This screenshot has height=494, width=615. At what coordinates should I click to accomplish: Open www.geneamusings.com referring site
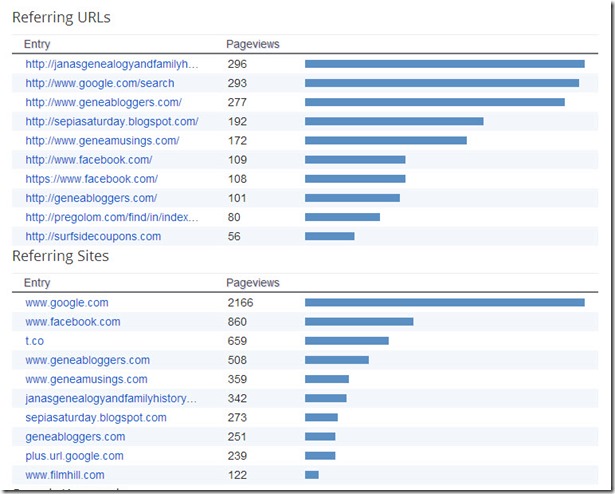pyautogui.click(x=86, y=379)
